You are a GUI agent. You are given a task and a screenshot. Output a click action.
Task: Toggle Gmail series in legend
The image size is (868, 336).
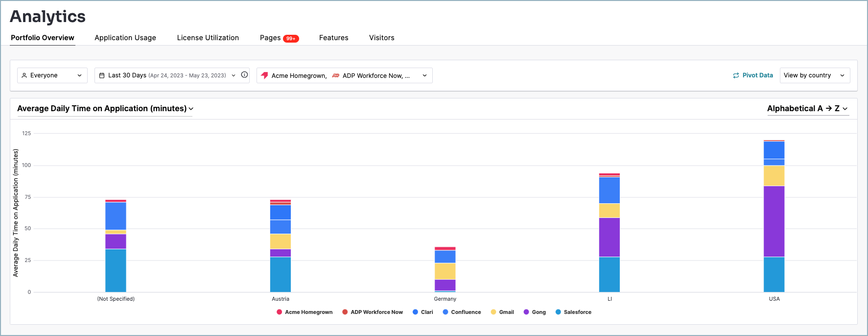point(502,312)
